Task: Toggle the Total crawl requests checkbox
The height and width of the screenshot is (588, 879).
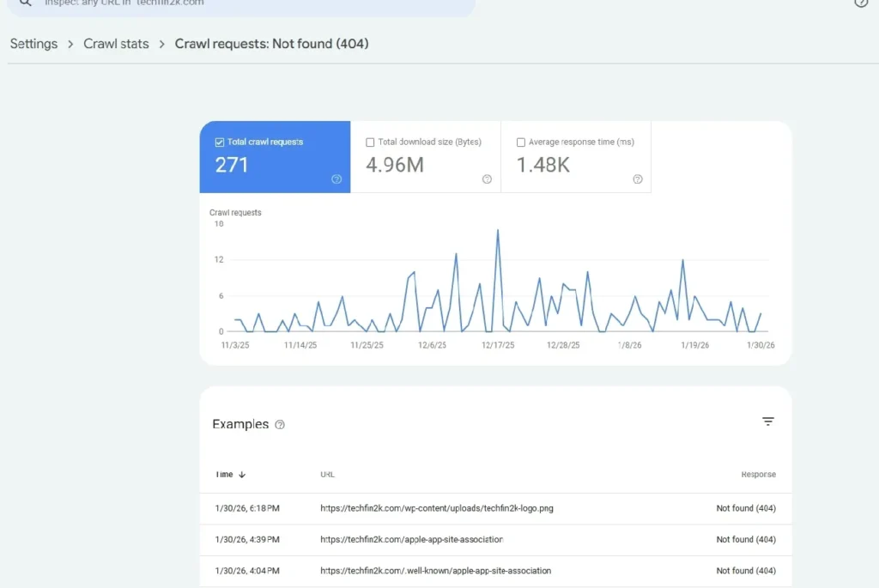Action: pos(220,142)
